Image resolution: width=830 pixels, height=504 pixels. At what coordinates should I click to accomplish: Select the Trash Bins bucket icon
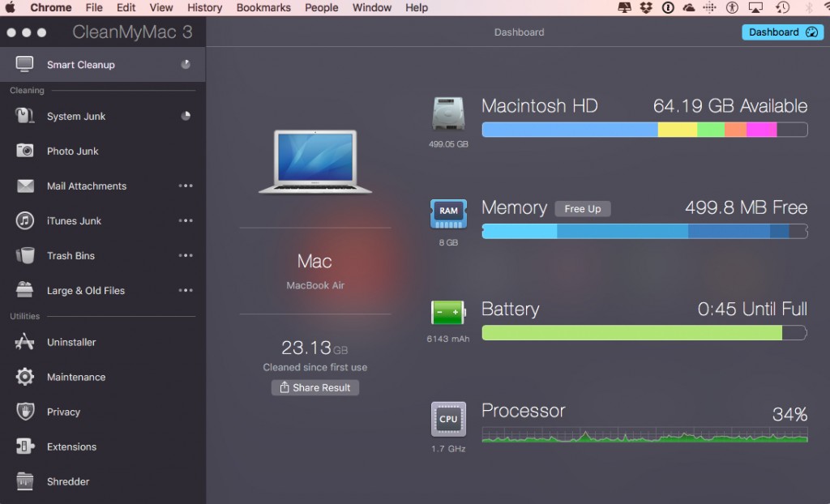tap(25, 255)
